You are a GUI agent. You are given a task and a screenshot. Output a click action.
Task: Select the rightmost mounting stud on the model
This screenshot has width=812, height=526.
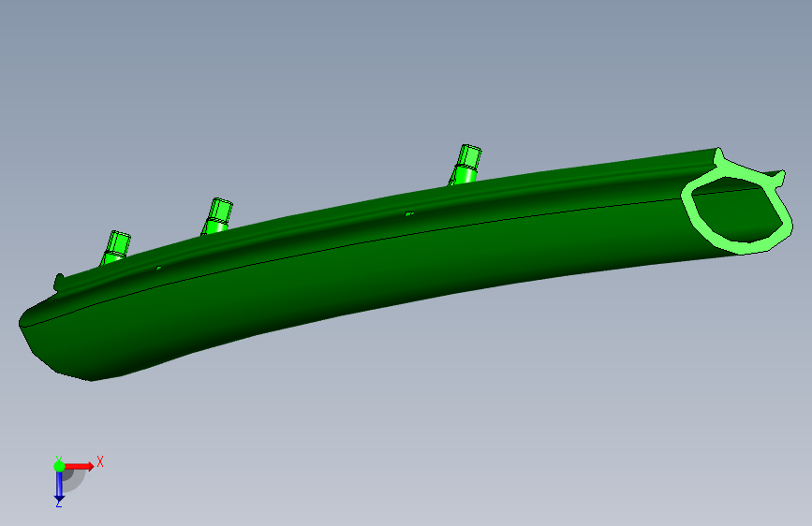point(465,165)
